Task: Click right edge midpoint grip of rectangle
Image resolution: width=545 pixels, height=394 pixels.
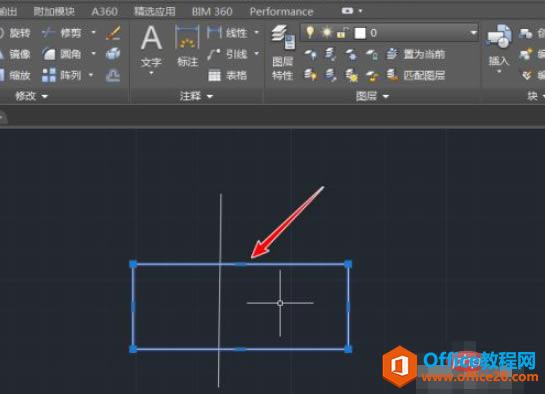Action: click(348, 307)
